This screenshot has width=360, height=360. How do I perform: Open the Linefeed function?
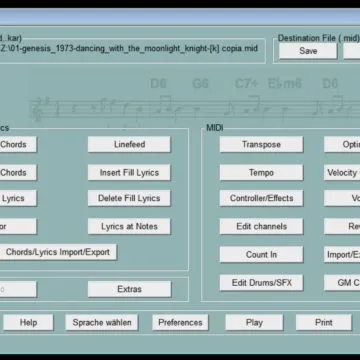click(x=129, y=144)
